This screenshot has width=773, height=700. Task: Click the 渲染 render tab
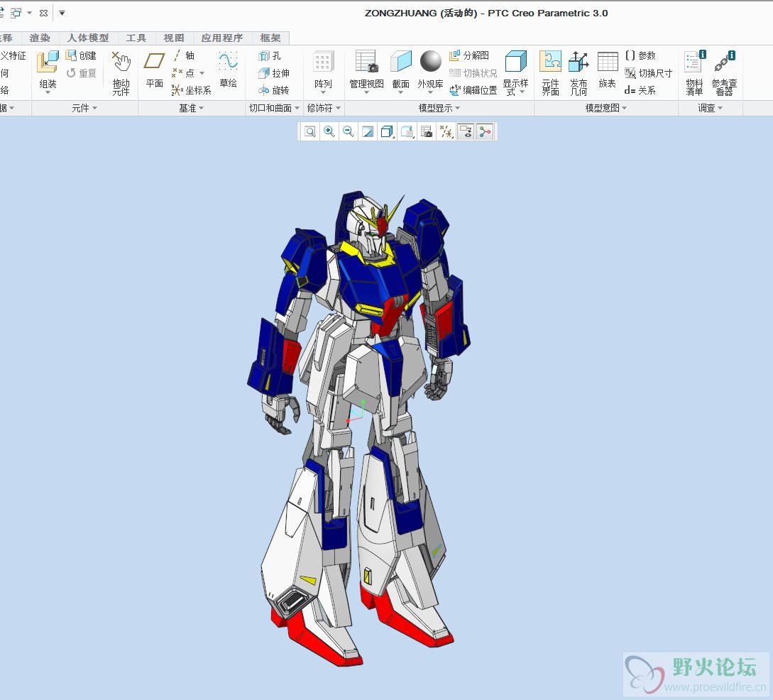click(x=40, y=38)
